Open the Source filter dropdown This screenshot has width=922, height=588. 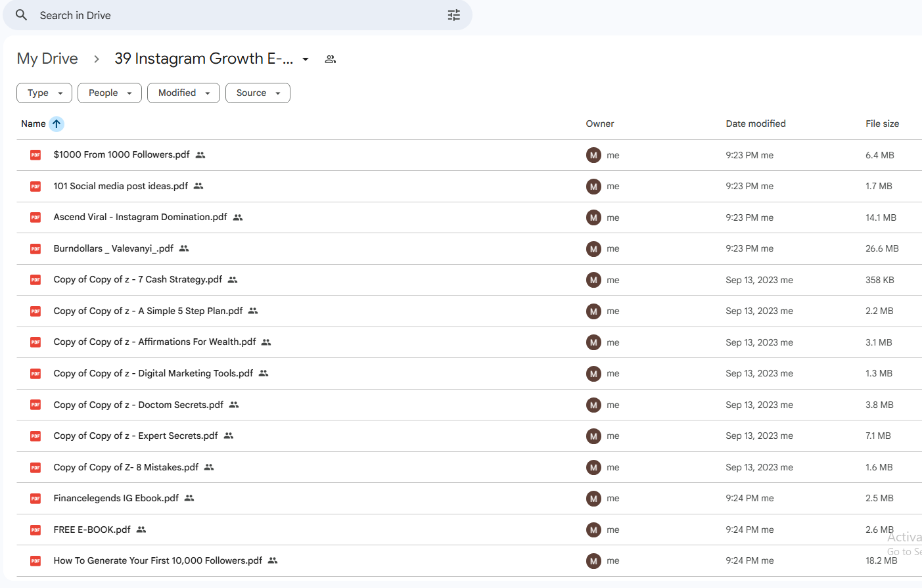coord(258,93)
